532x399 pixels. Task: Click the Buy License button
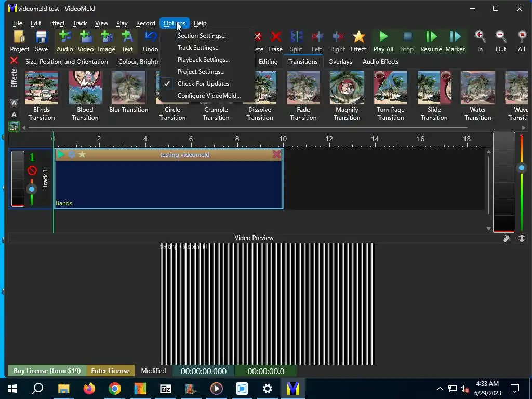[x=47, y=371]
